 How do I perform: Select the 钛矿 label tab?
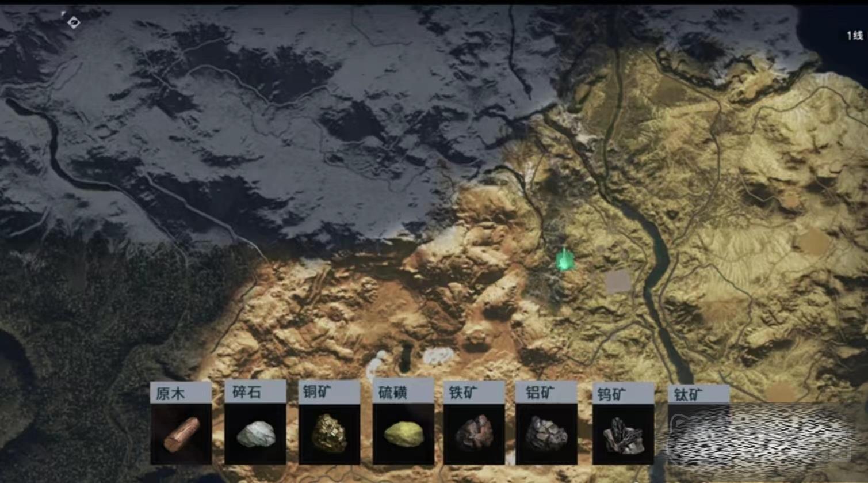pyautogui.click(x=698, y=394)
